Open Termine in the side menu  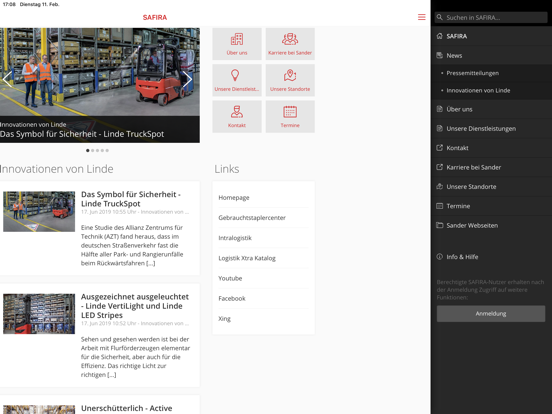(491, 206)
